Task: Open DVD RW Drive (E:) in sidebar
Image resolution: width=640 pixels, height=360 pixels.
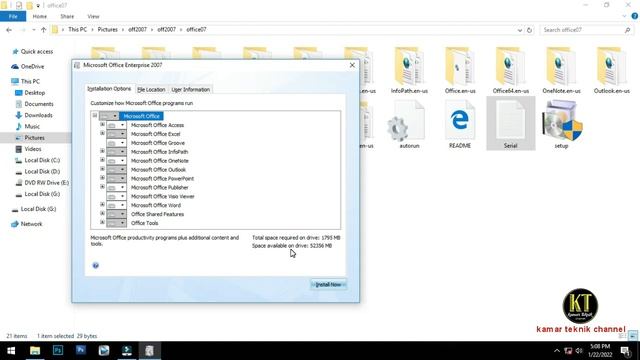Action: point(47,182)
